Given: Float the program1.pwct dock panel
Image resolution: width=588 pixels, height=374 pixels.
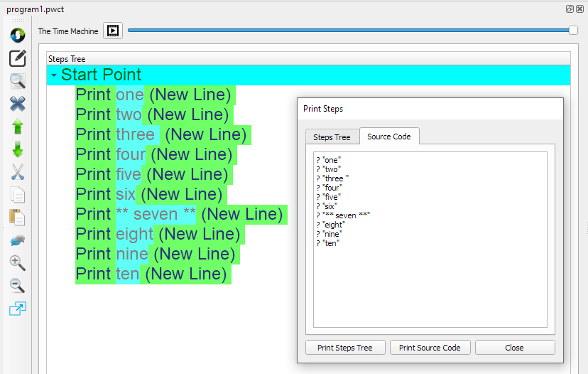Looking at the screenshot, I should (x=570, y=9).
